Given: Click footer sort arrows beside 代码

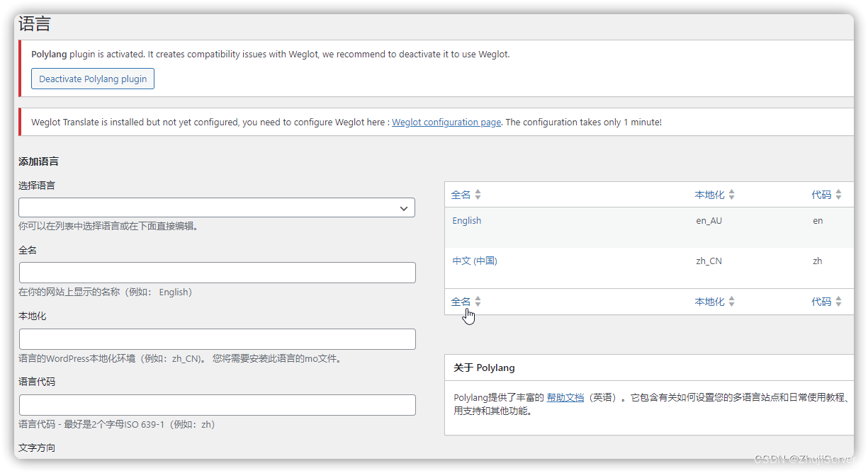Looking at the screenshot, I should point(839,302).
